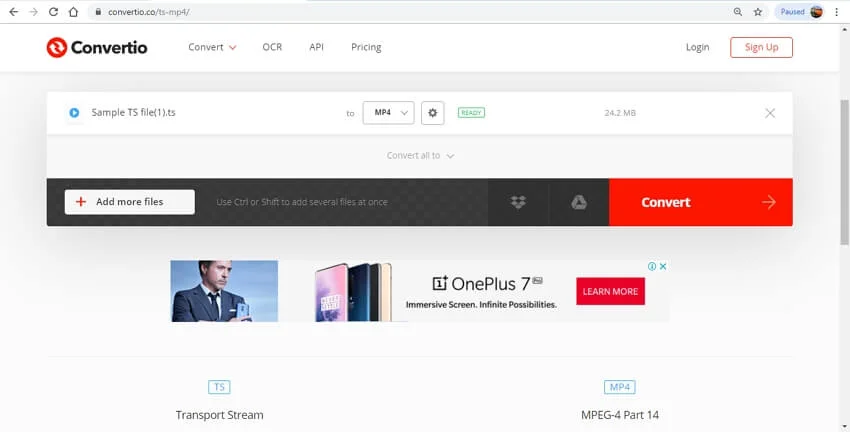This screenshot has width=850, height=432.
Task: Open the MP4 output format dropdown
Action: [x=387, y=113]
